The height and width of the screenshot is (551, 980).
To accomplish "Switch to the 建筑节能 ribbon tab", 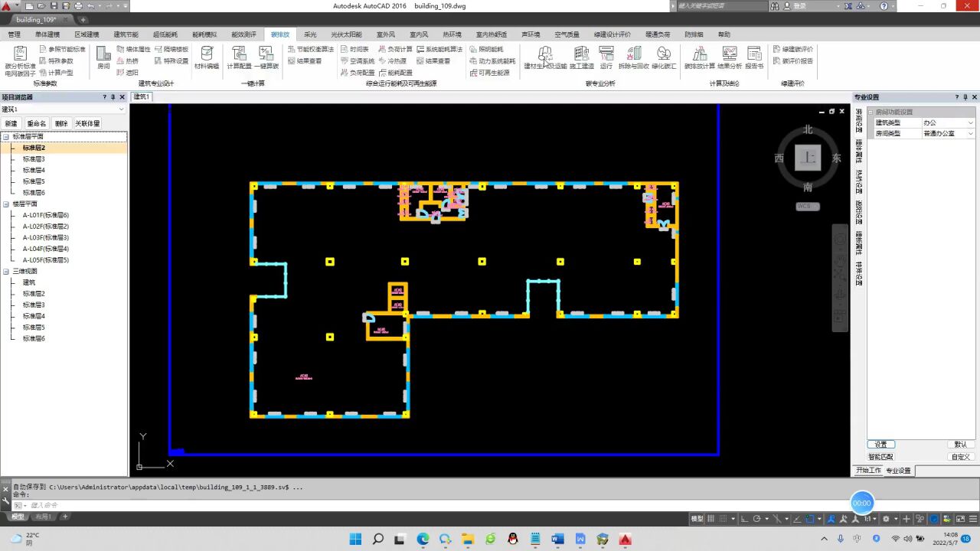I will point(126,34).
